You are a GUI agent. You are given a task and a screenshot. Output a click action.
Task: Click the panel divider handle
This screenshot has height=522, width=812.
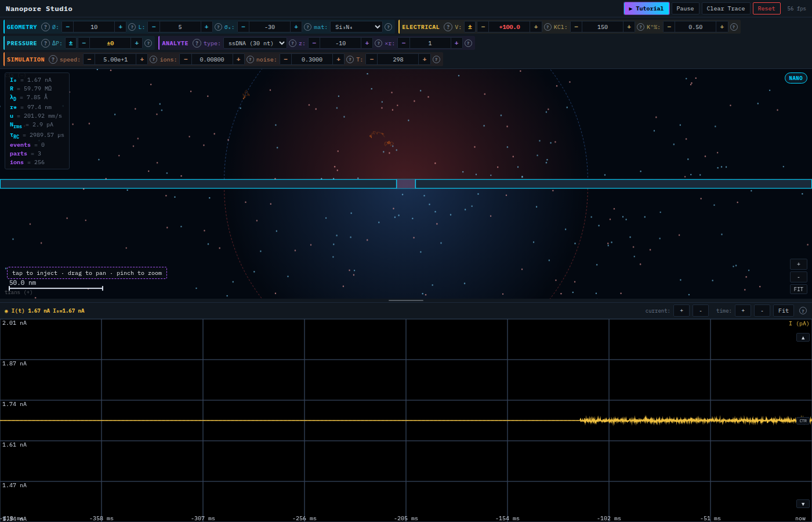406,300
